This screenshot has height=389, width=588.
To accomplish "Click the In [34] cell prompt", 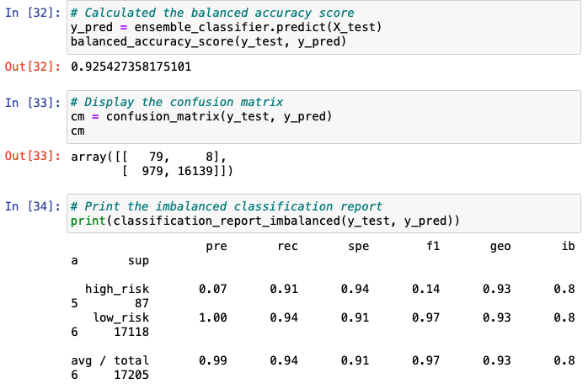I will coord(33,206).
